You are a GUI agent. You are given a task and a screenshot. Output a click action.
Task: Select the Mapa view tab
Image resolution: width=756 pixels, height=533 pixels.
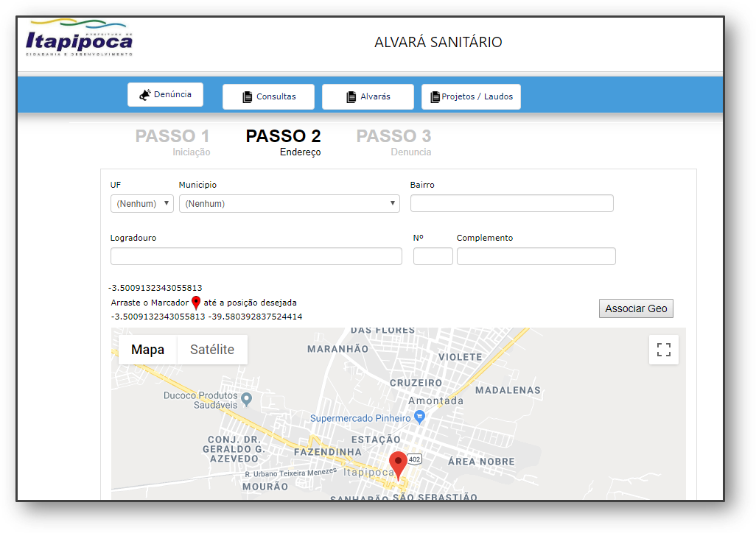tap(147, 350)
